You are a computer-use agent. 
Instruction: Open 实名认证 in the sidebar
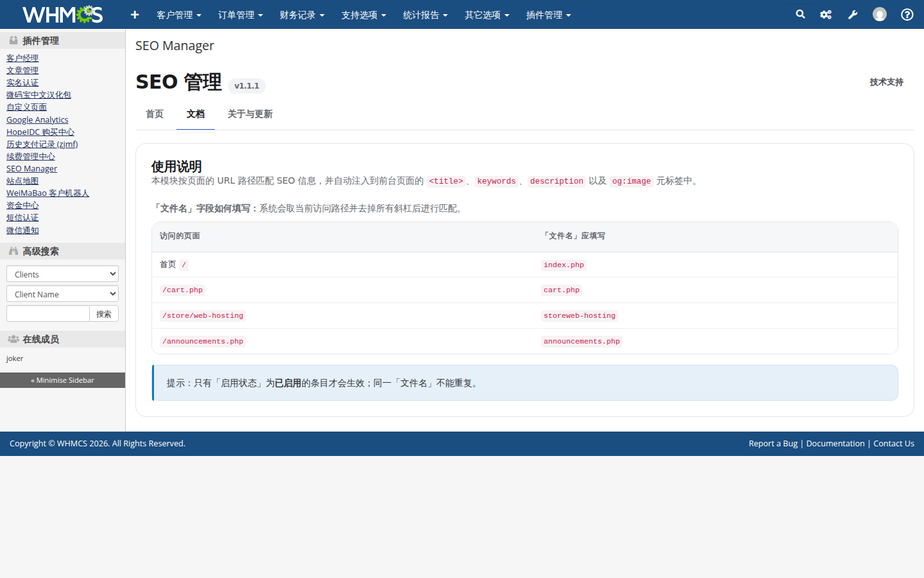click(22, 83)
